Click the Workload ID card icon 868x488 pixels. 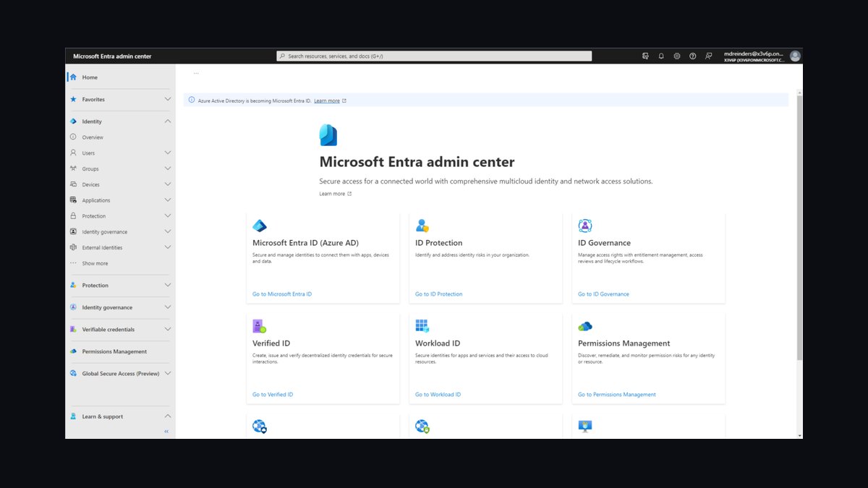(x=422, y=326)
